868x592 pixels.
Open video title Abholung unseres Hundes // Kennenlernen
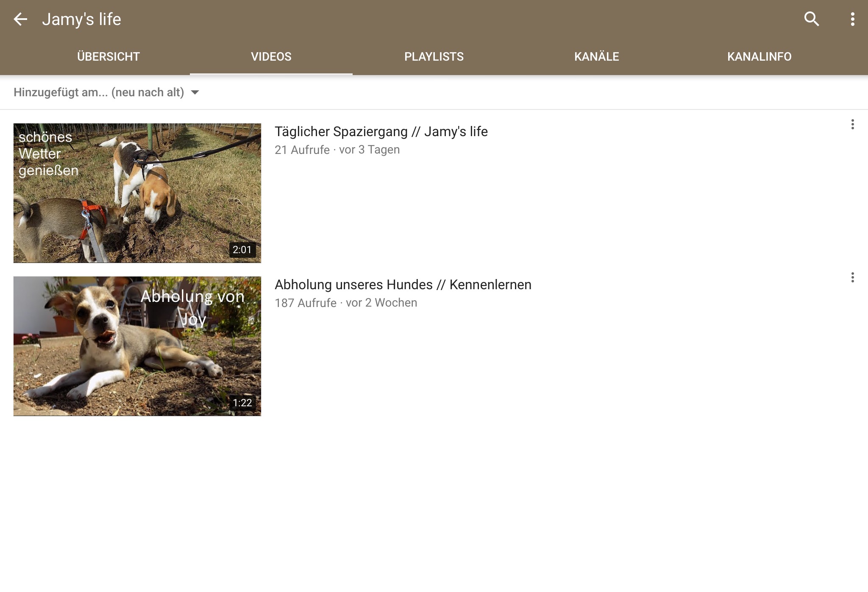tap(403, 285)
